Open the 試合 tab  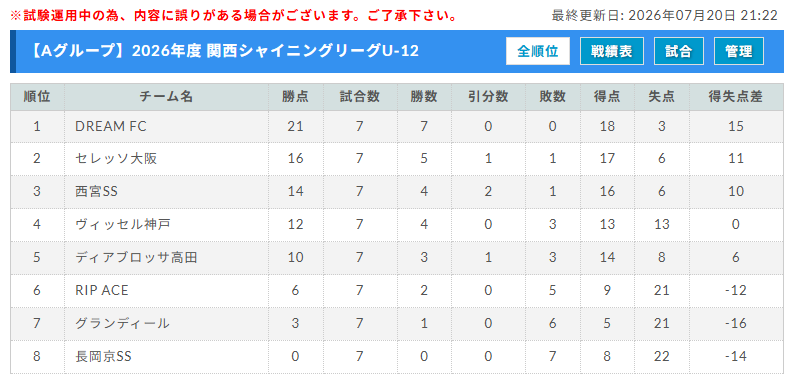pos(679,51)
